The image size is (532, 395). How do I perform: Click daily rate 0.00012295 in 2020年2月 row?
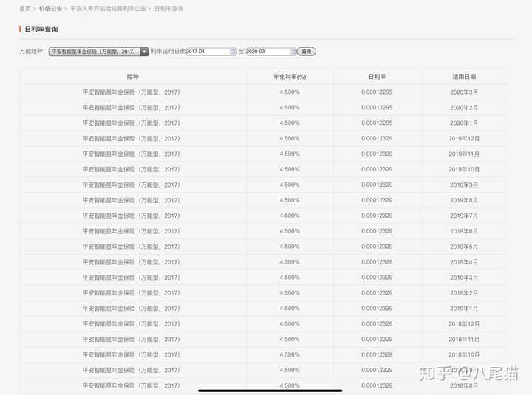[x=377, y=108]
